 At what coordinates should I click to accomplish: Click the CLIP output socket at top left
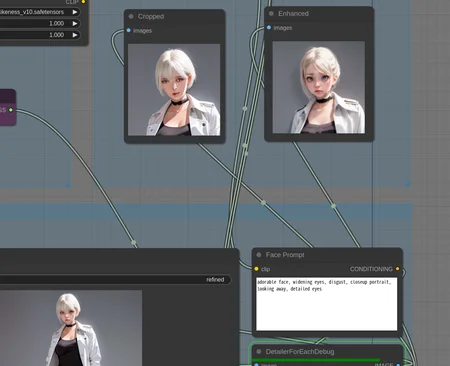coord(84,2)
